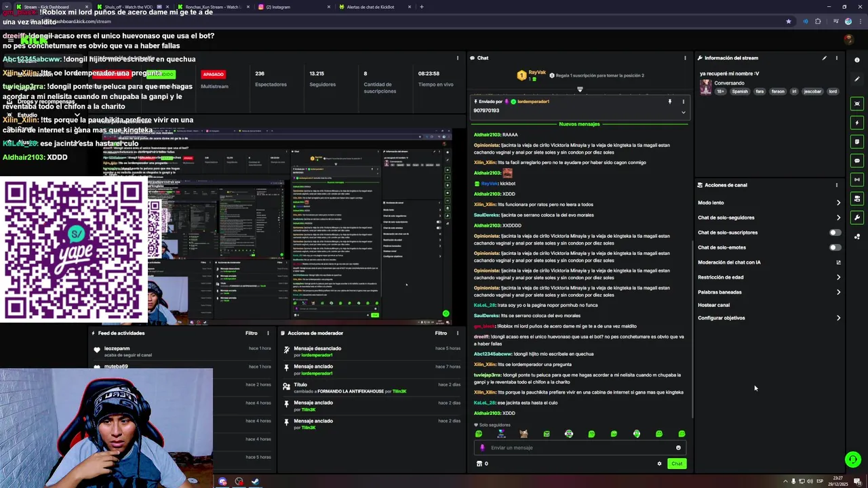The height and width of the screenshot is (488, 868).
Task: Open the emoji picker in message box
Action: coord(678,447)
